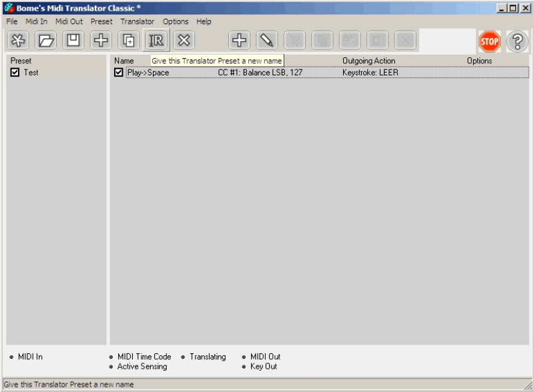
Task: Open a file with the folder icon
Action: 45,41
